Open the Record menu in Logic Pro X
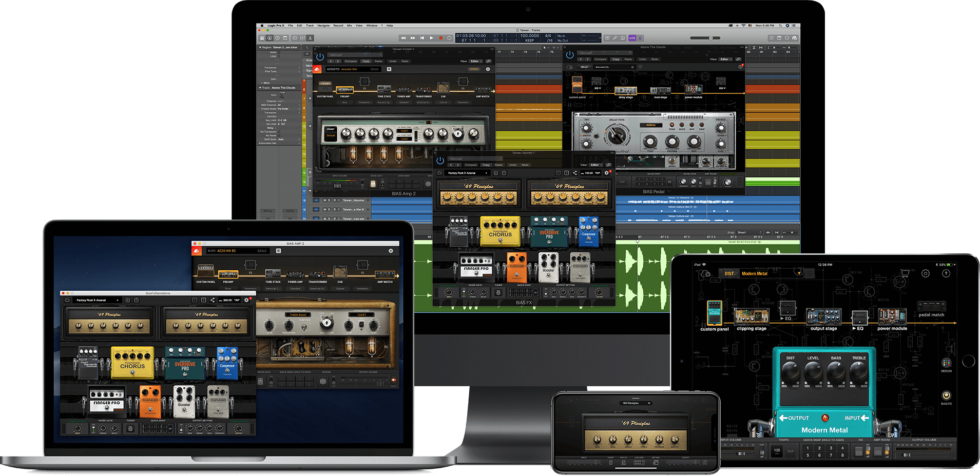Viewport: 980px width, 476px height. click(x=338, y=25)
